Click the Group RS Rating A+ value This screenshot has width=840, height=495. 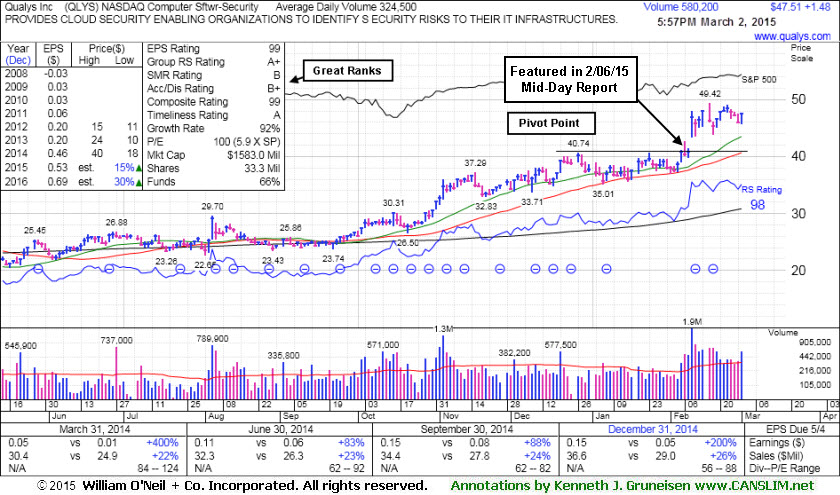click(274, 62)
